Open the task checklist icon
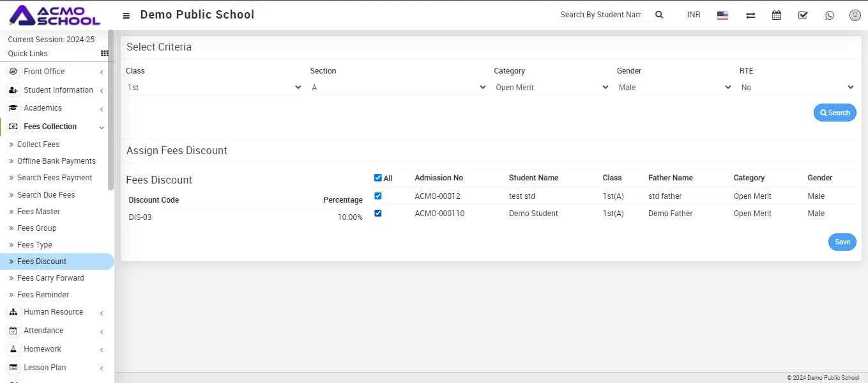This screenshot has height=383, width=868. (x=803, y=15)
